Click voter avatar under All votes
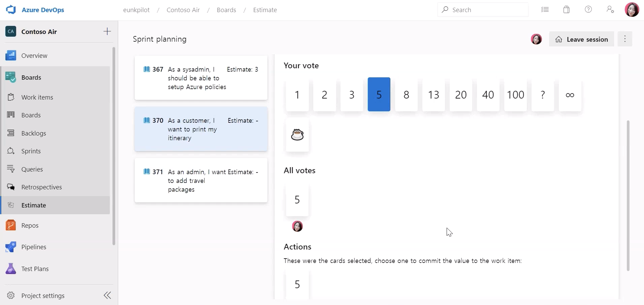Screen dimensions: 644x305 click(x=297, y=226)
